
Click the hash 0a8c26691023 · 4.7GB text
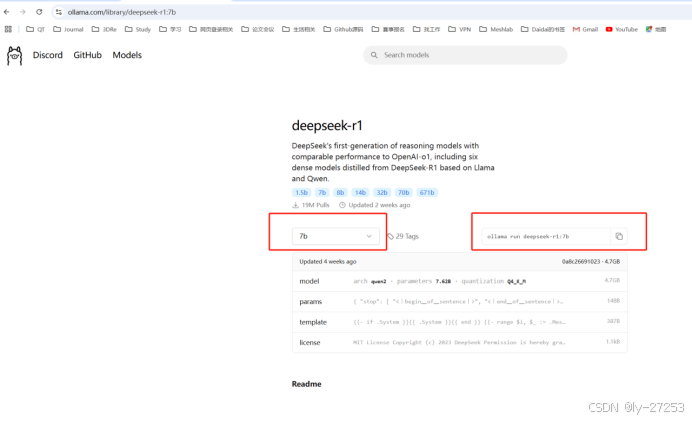[x=590, y=262]
